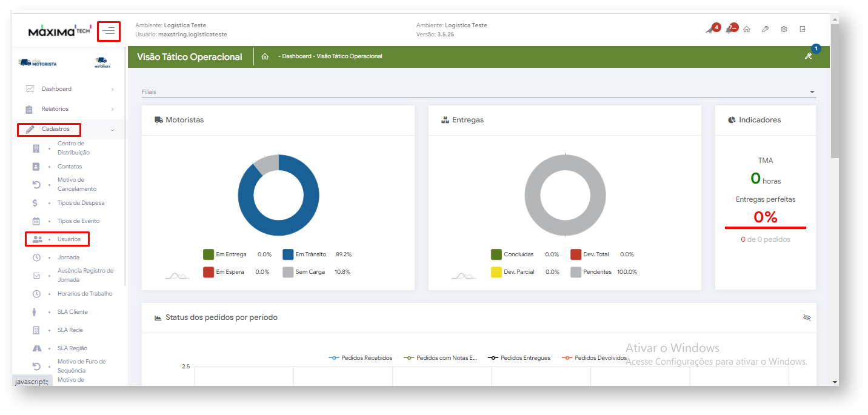Click the logout exit icon
Viewport: 868px width, 415px height.
(803, 29)
